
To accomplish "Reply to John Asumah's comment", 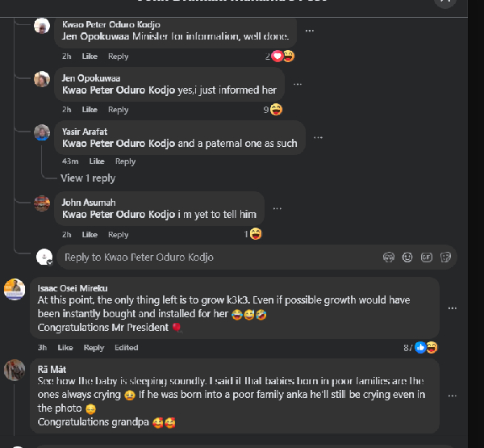I will click(x=118, y=235).
